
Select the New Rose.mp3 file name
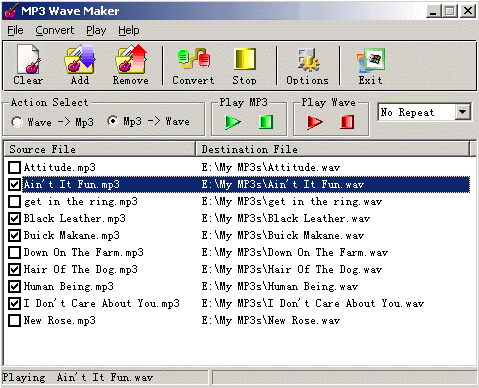click(x=60, y=320)
